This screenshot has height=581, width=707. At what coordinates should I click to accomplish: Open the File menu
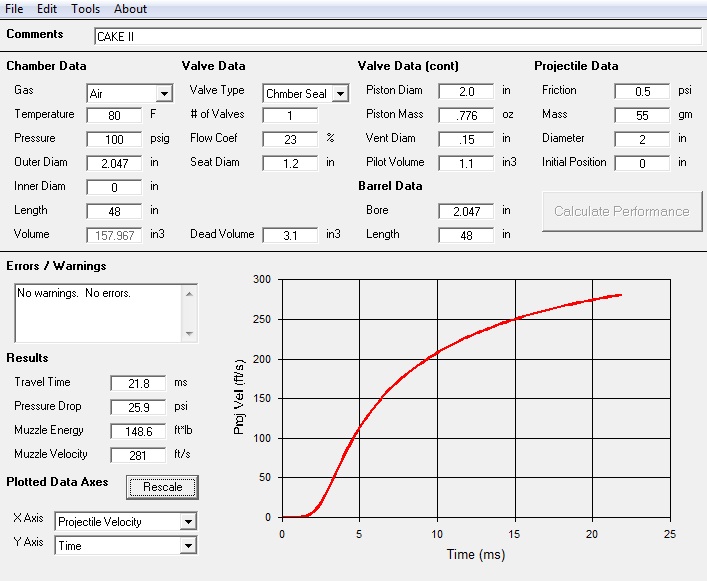pyautogui.click(x=15, y=9)
